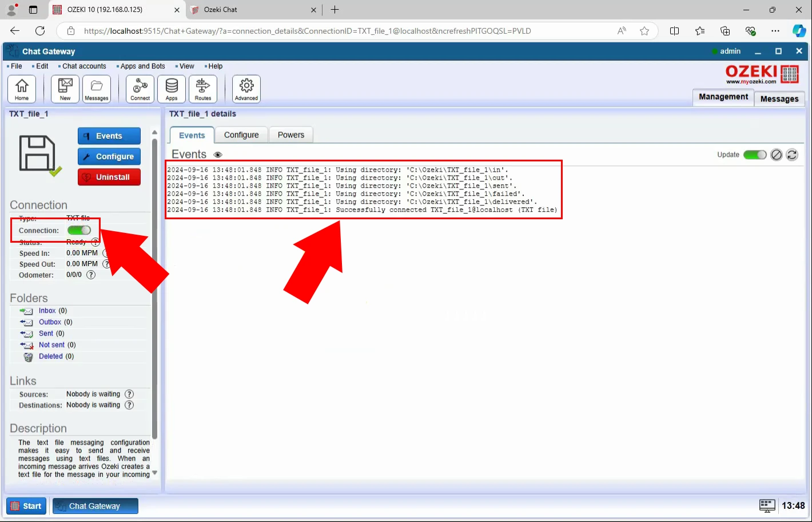Image resolution: width=812 pixels, height=522 pixels.
Task: Click the OZEKI logo
Action: pos(762,74)
